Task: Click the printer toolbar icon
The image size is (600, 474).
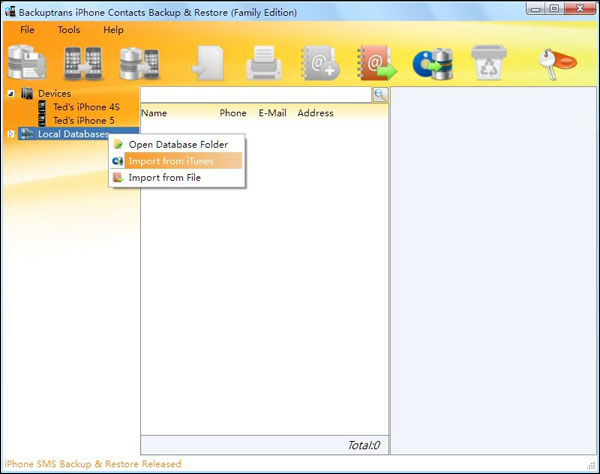Action: 264,62
